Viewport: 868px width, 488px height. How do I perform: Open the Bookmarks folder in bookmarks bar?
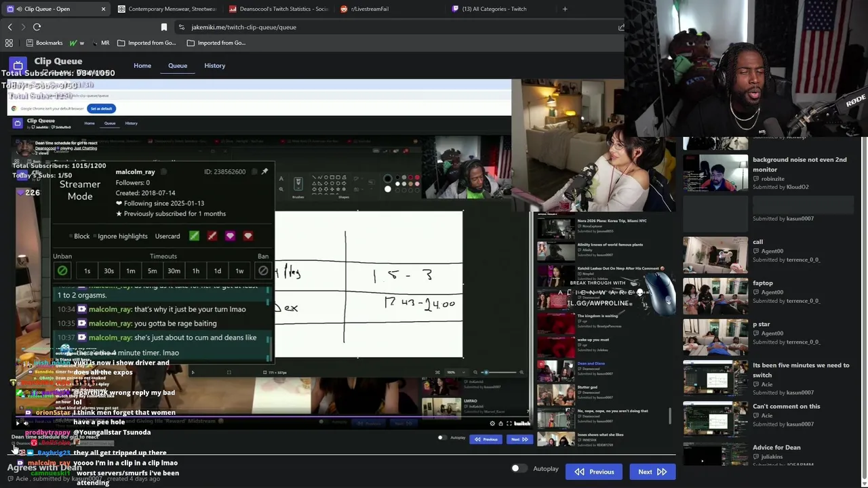pyautogui.click(x=44, y=43)
